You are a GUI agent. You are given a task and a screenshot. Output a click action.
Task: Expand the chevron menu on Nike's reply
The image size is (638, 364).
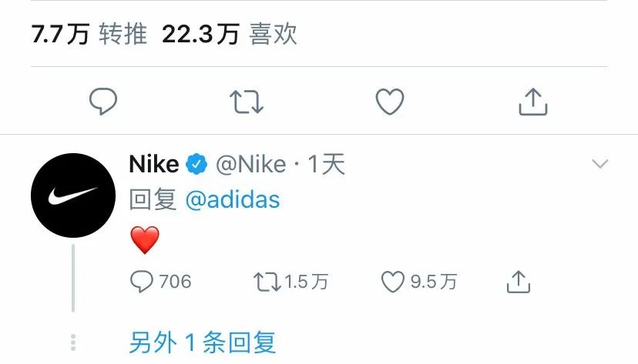[x=600, y=164]
